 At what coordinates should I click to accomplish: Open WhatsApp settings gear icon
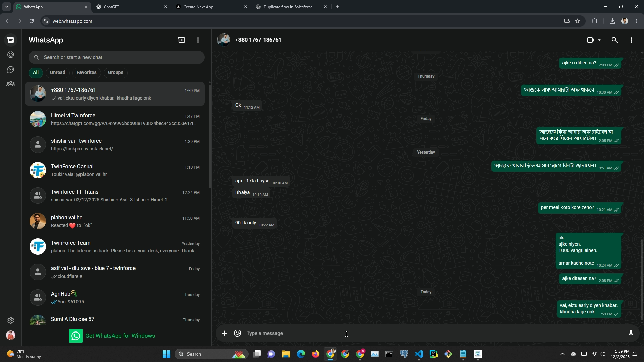[x=11, y=320]
